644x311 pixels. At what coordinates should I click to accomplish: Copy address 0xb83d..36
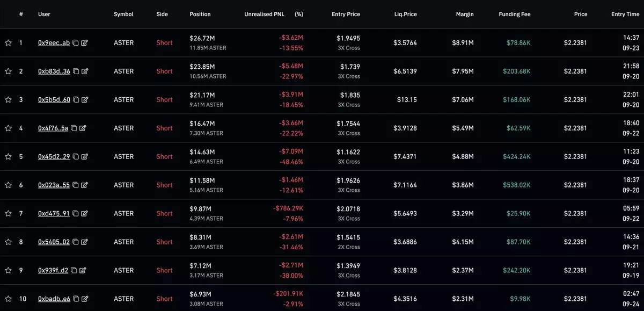tap(76, 71)
